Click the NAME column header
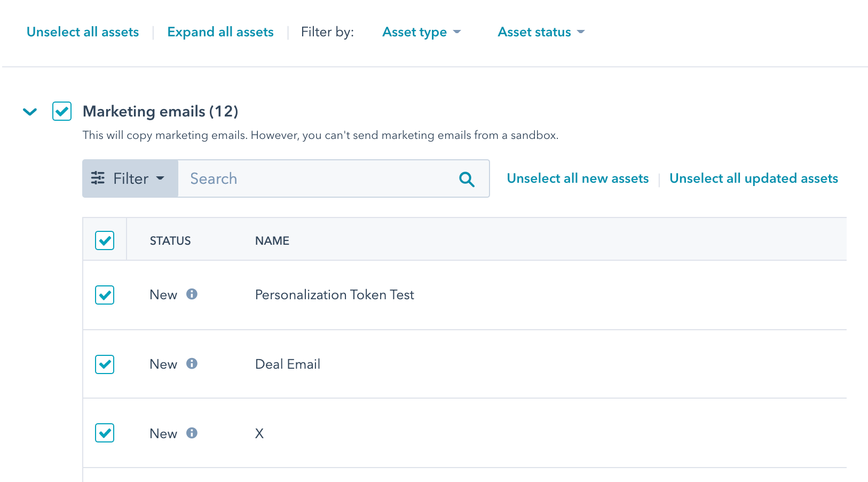 (272, 241)
